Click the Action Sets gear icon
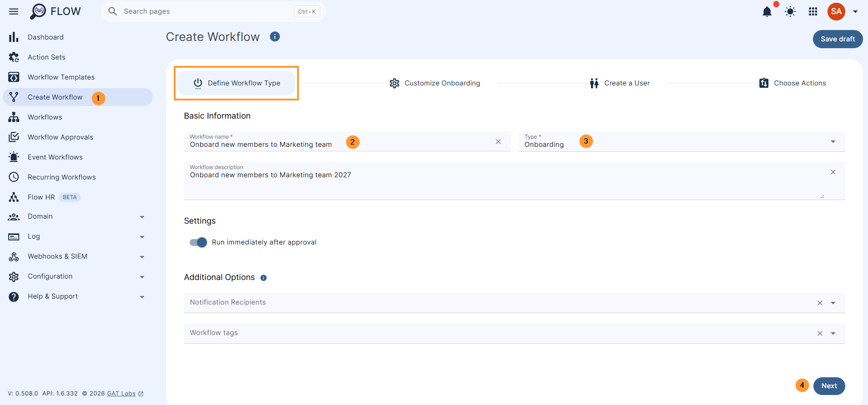The image size is (868, 405). [14, 57]
